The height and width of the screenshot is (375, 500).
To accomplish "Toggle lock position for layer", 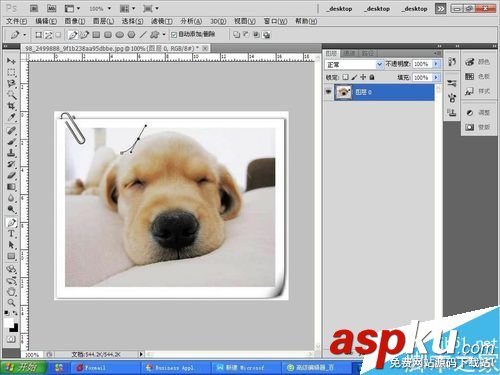I will point(363,77).
